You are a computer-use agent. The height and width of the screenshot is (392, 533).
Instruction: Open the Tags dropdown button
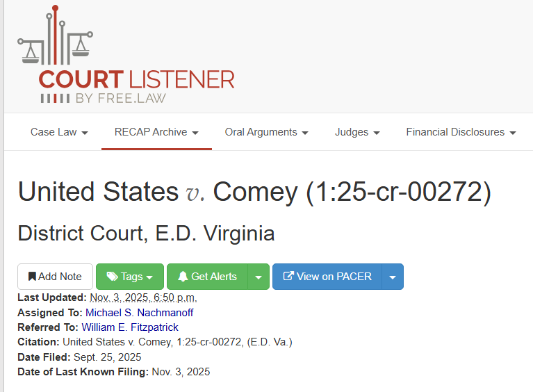[130, 277]
